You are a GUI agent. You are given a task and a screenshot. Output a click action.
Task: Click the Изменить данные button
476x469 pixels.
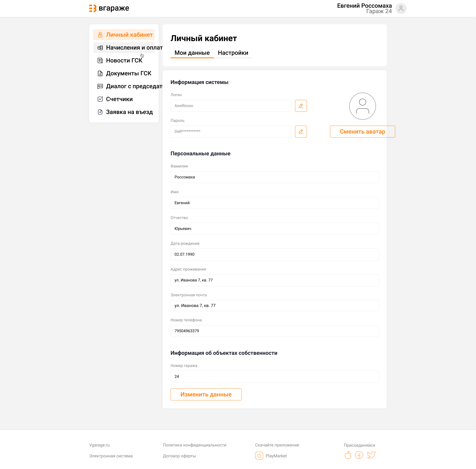point(206,394)
